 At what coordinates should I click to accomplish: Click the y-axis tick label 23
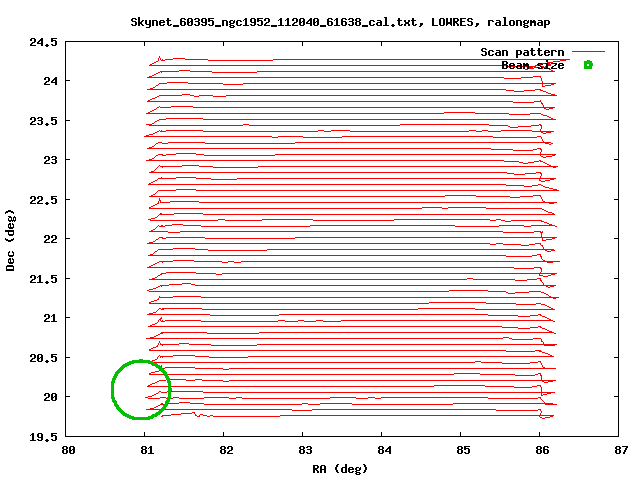tap(51, 160)
